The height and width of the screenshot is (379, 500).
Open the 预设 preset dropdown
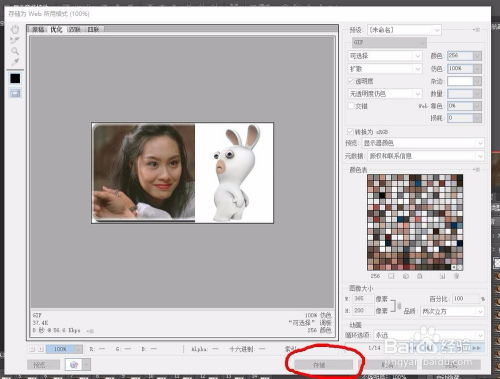[x=404, y=30]
